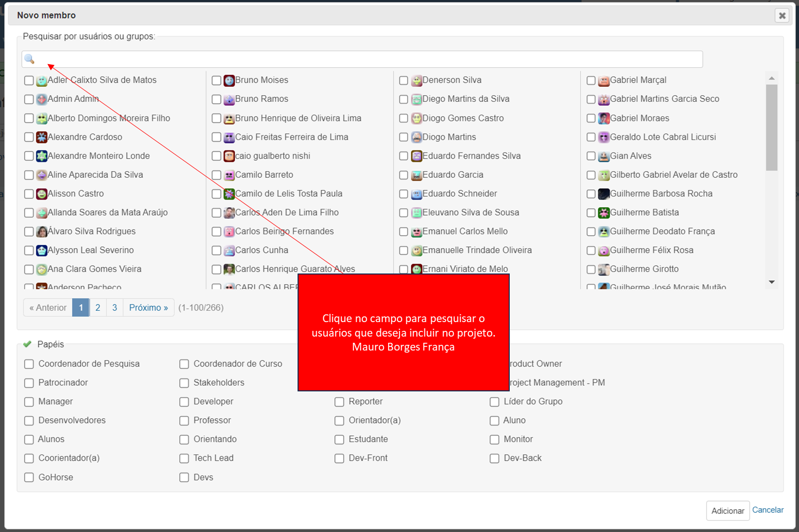This screenshot has height=532, width=799.
Task: Click the Stakeholders role label
Action: 219,383
